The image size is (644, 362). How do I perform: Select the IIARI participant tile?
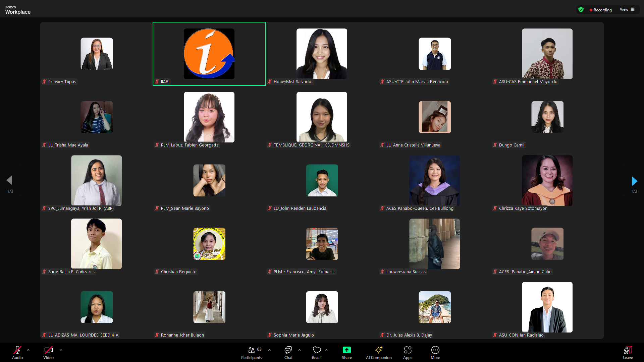pos(209,54)
